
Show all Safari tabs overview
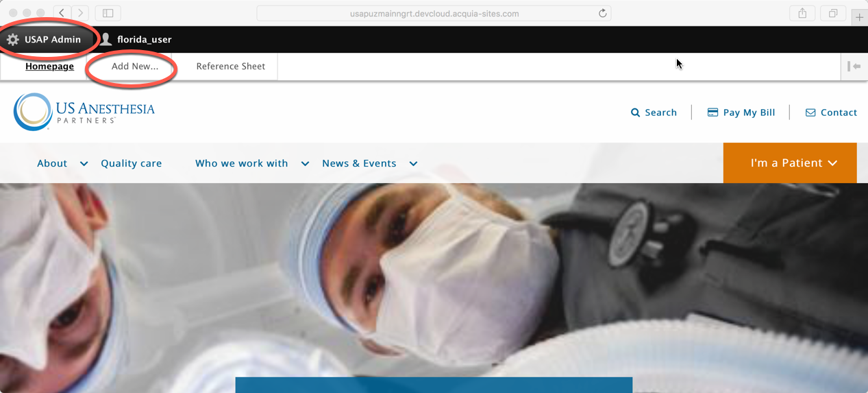[833, 13]
